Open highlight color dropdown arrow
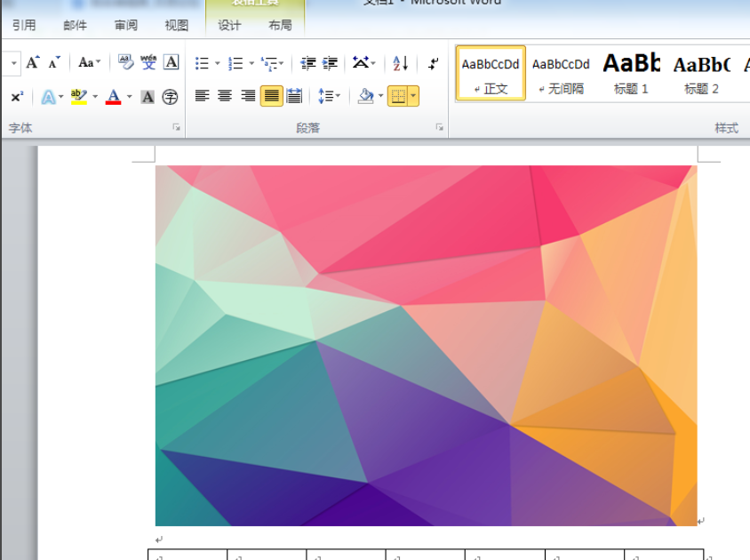Screen dimensions: 750x560 click(x=95, y=97)
